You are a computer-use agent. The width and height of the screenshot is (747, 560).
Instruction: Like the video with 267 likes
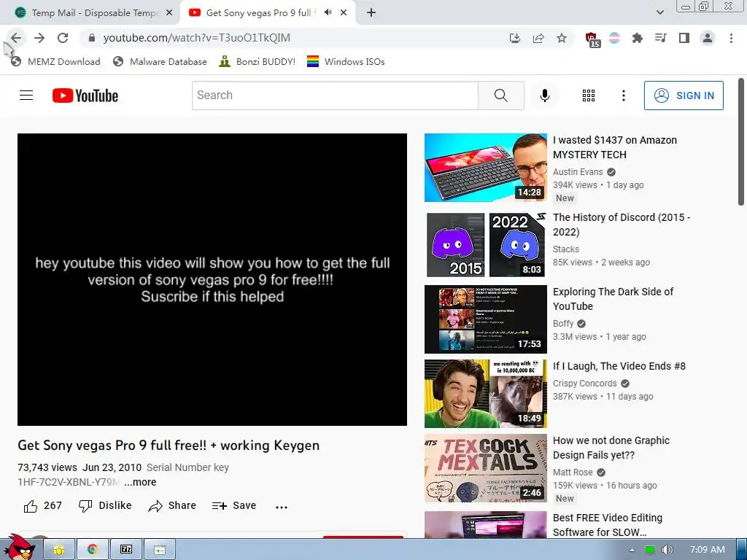43,506
